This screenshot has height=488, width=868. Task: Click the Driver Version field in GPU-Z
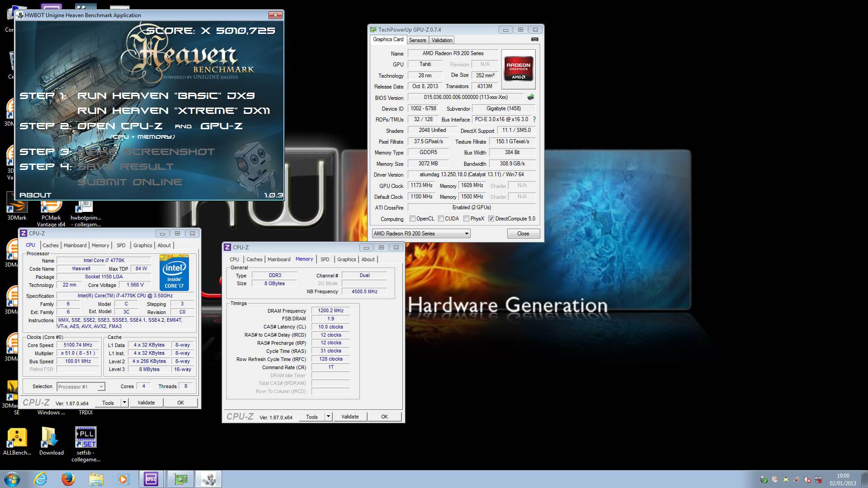472,174
